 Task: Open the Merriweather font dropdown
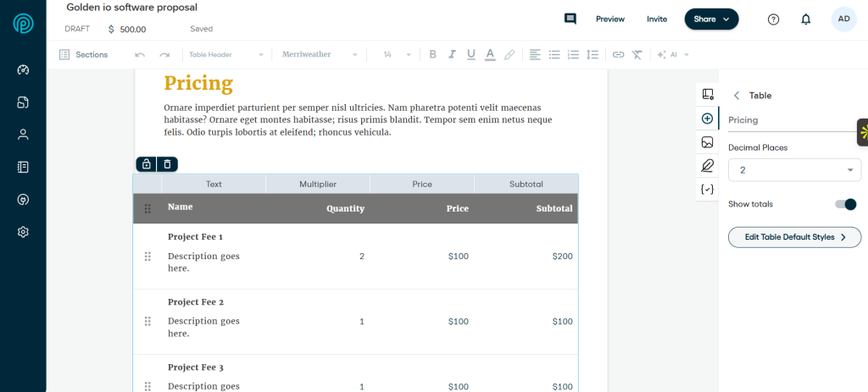320,55
